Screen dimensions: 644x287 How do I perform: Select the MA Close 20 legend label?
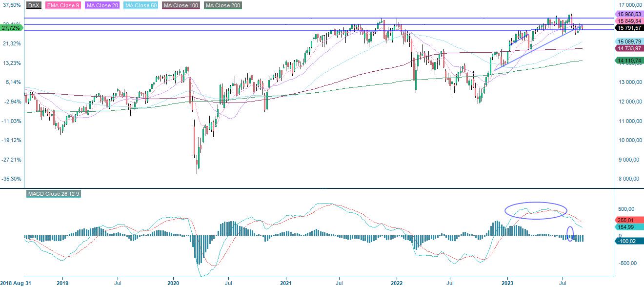click(101, 5)
